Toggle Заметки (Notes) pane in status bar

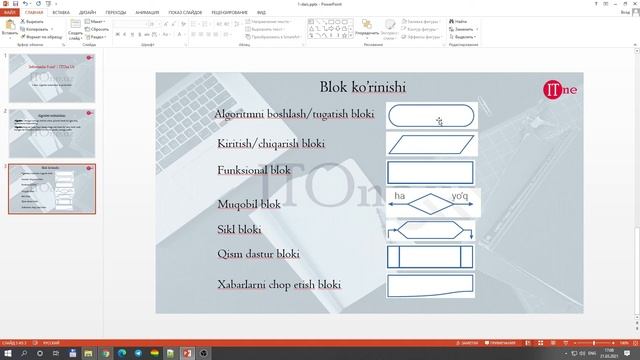point(468,343)
